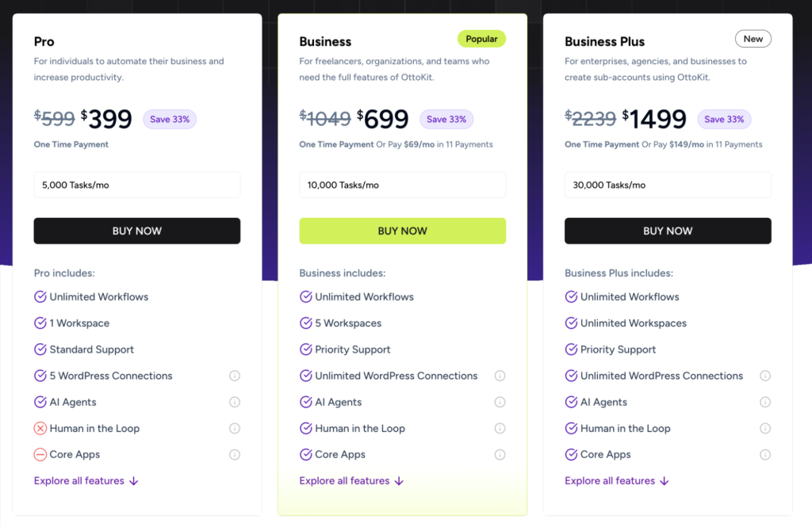Buy the Business Plus plan now
812x527 pixels.
[x=668, y=231]
